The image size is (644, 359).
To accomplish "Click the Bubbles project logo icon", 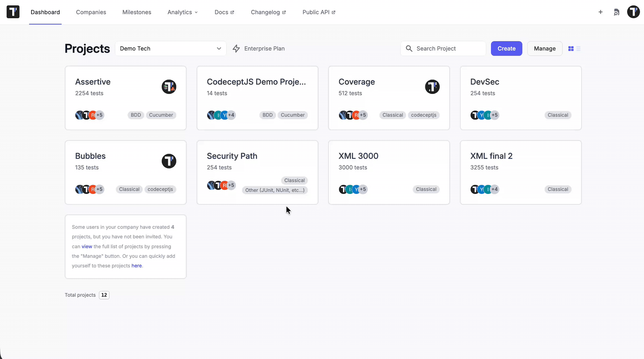I will coord(169,161).
